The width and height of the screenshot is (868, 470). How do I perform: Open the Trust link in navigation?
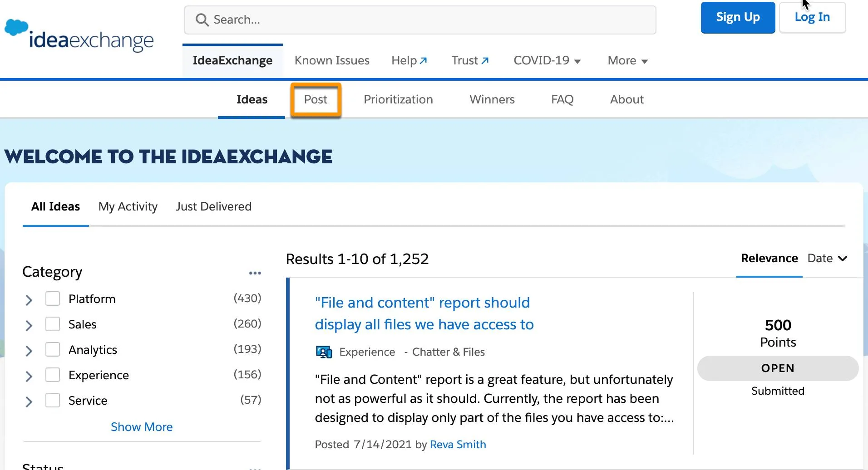[x=470, y=60]
